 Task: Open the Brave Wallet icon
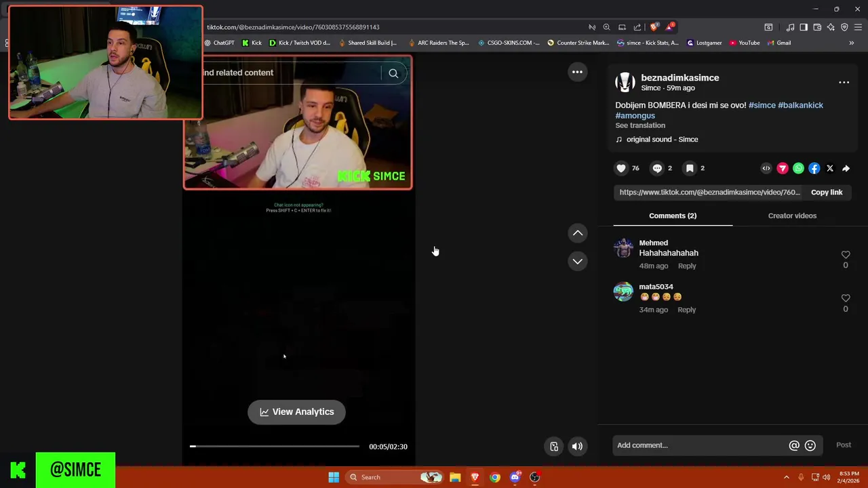pos(817,27)
